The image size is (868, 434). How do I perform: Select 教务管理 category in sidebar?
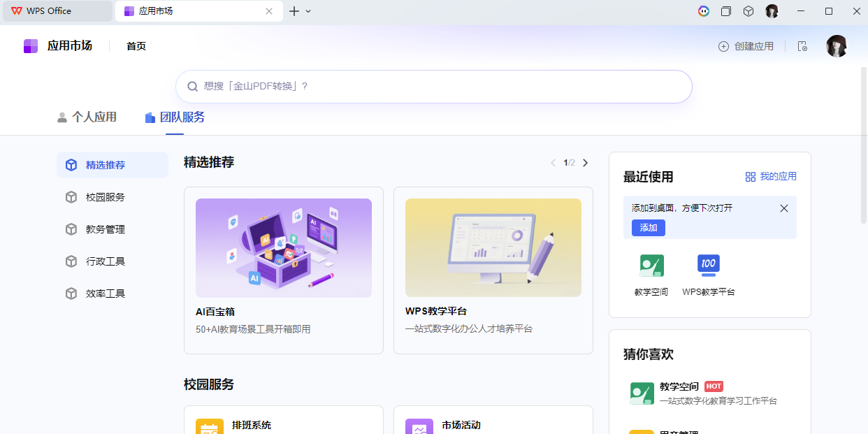click(x=113, y=229)
